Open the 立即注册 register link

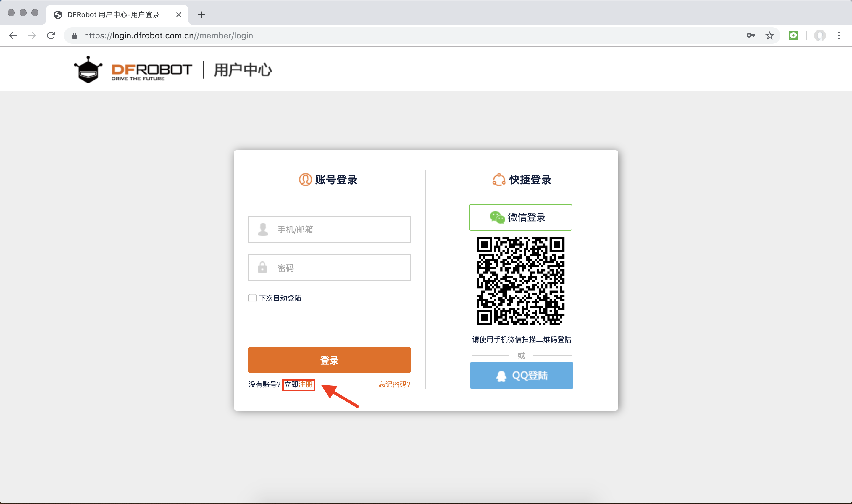click(x=298, y=385)
